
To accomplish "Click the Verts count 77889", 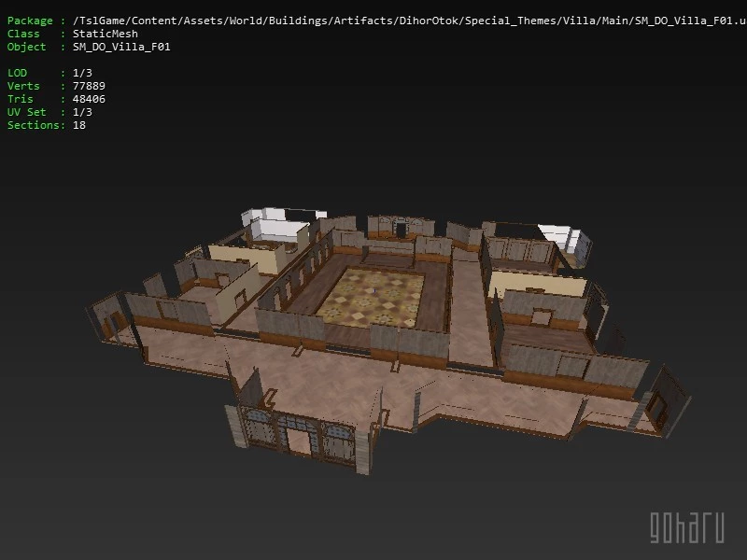I will (89, 86).
